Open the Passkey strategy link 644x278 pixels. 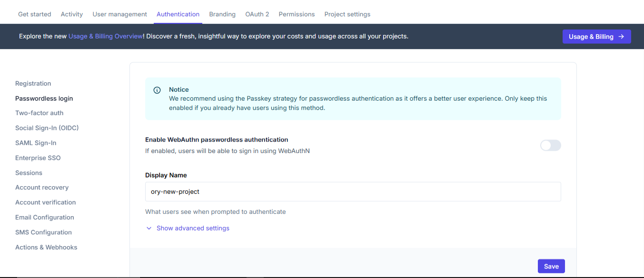[x=258, y=98]
